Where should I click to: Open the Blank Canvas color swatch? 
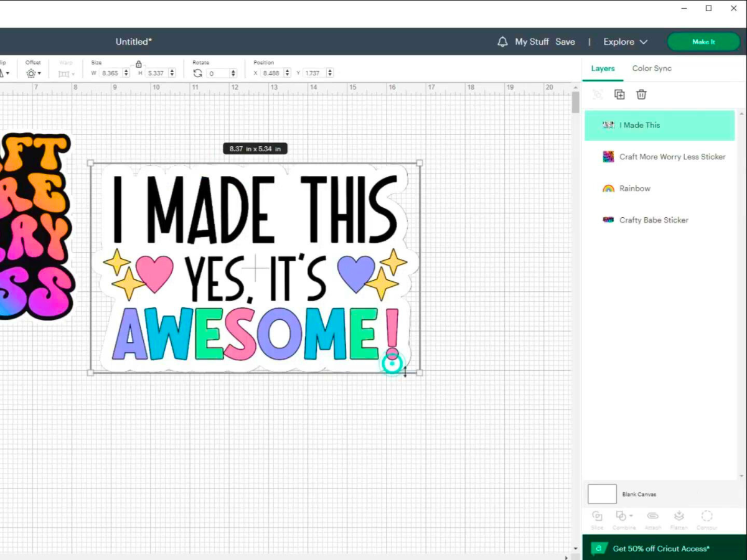click(x=601, y=493)
